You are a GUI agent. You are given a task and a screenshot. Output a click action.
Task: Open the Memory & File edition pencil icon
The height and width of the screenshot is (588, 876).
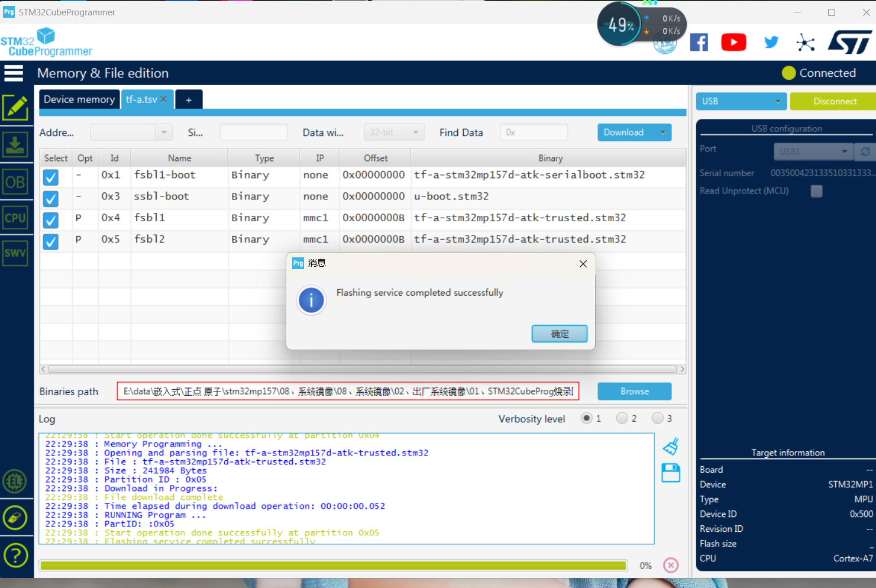[x=15, y=108]
